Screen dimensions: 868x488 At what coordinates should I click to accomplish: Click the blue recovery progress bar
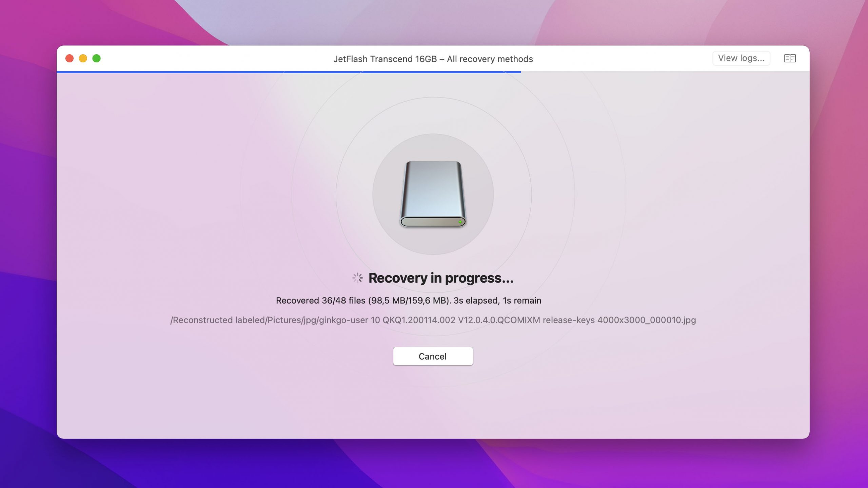(289, 72)
